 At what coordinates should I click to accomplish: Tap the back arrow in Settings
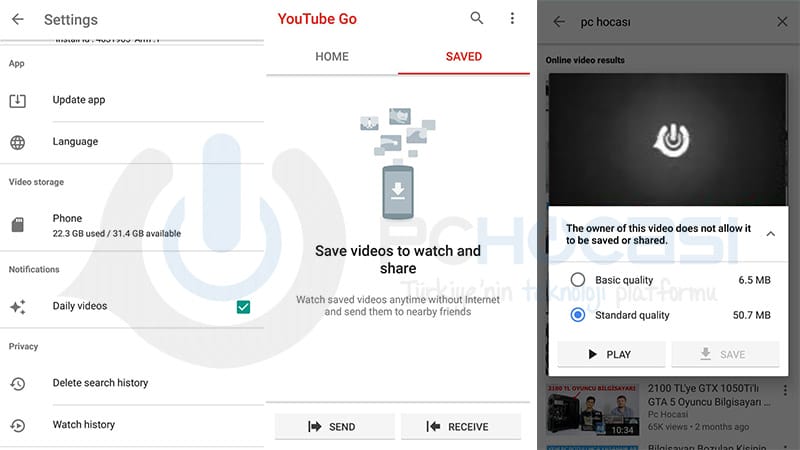18,19
